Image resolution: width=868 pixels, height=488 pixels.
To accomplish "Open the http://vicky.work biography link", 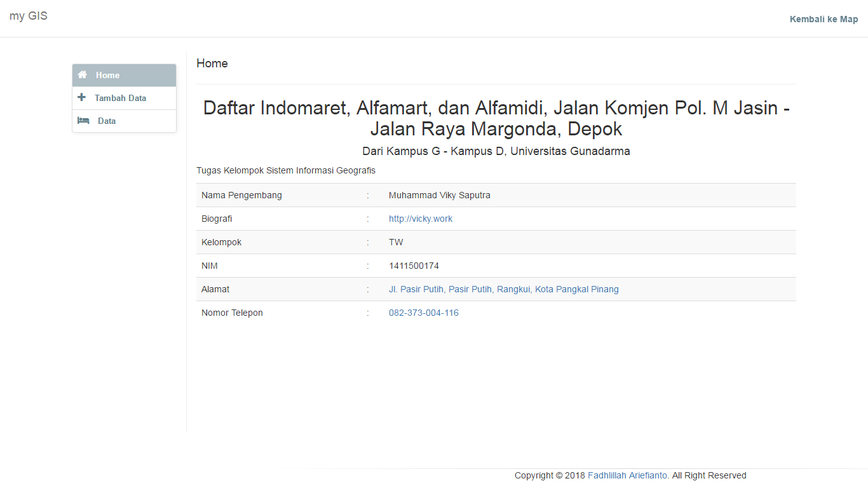I will [x=421, y=219].
